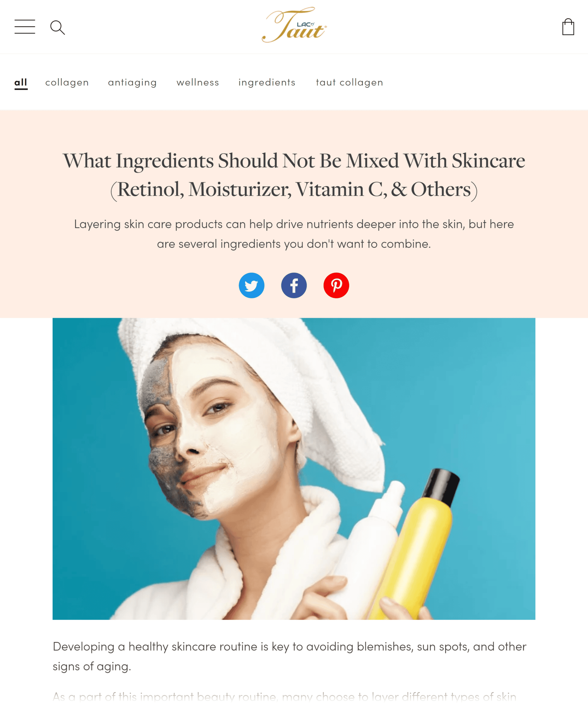Screen dimensions: 588x709
Task: Click the white pump bottle in photo
Action: pyautogui.click(x=371, y=547)
